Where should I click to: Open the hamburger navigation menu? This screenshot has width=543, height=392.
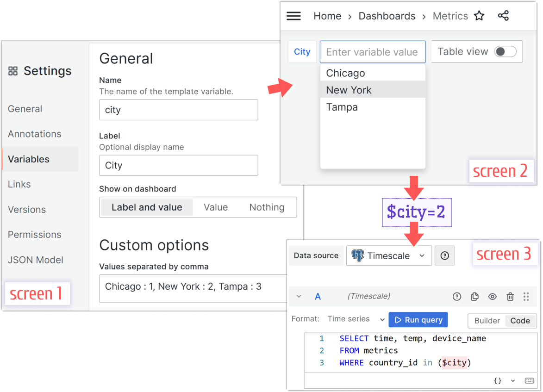(x=293, y=15)
